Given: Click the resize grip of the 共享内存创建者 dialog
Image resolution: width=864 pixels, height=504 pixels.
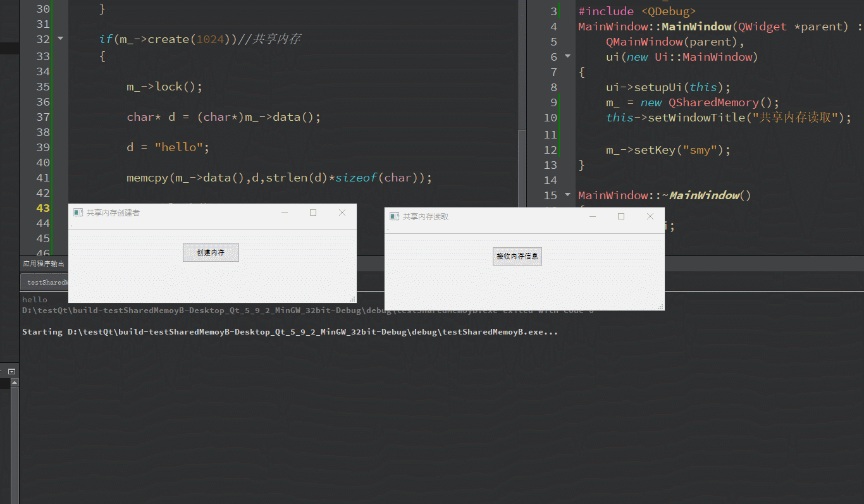Looking at the screenshot, I should point(353,298).
